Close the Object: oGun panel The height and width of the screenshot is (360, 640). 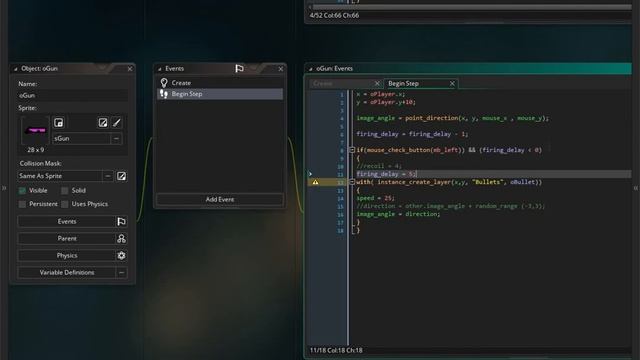(x=130, y=69)
